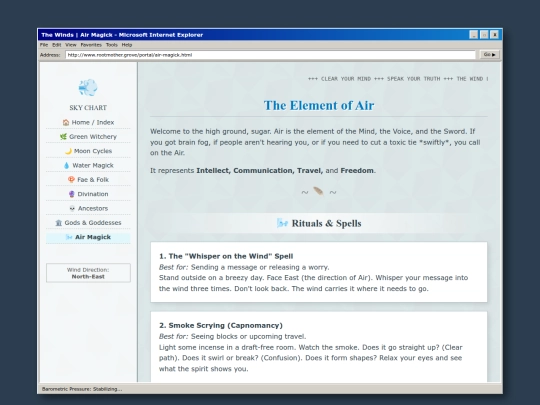Open the Edit menu

[x=56, y=45]
